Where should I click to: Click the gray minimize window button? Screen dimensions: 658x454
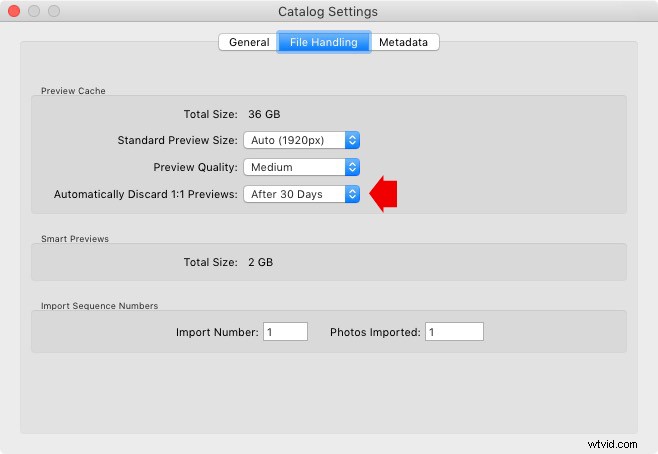(34, 11)
